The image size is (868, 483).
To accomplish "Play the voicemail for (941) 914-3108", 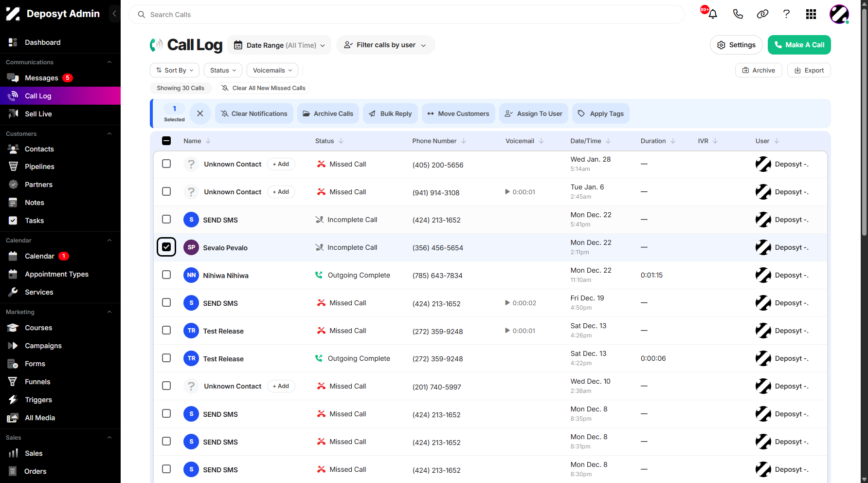I will 507,192.
